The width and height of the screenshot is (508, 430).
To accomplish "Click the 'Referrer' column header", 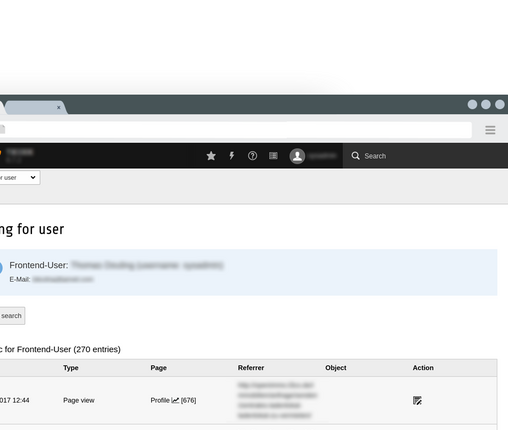I will (x=251, y=368).
